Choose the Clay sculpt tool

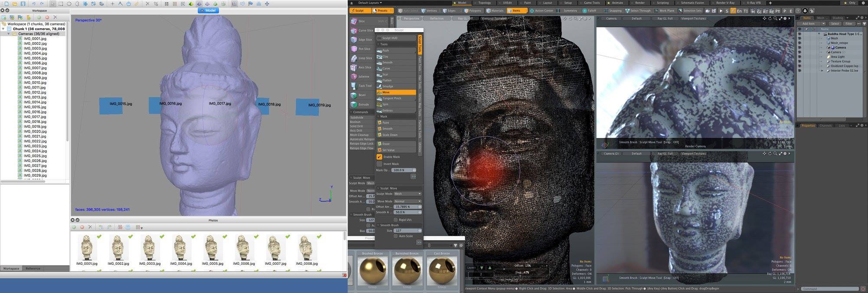pos(396,56)
